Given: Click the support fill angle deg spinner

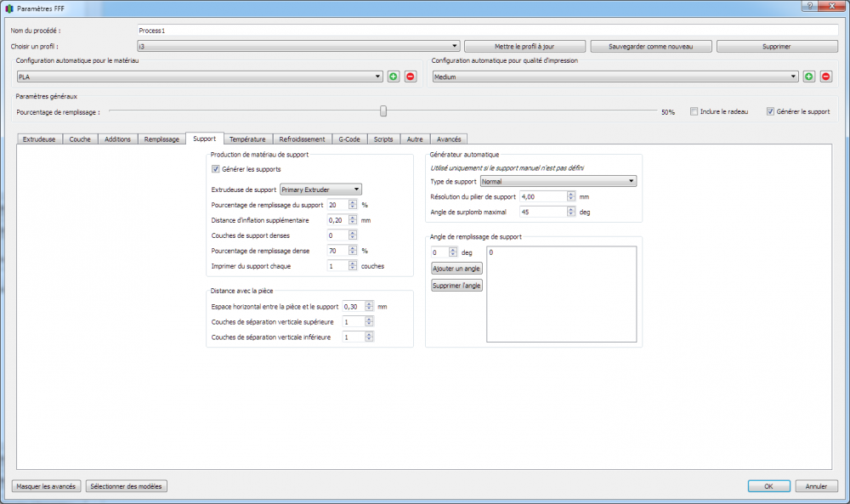Looking at the screenshot, I should 445,252.
